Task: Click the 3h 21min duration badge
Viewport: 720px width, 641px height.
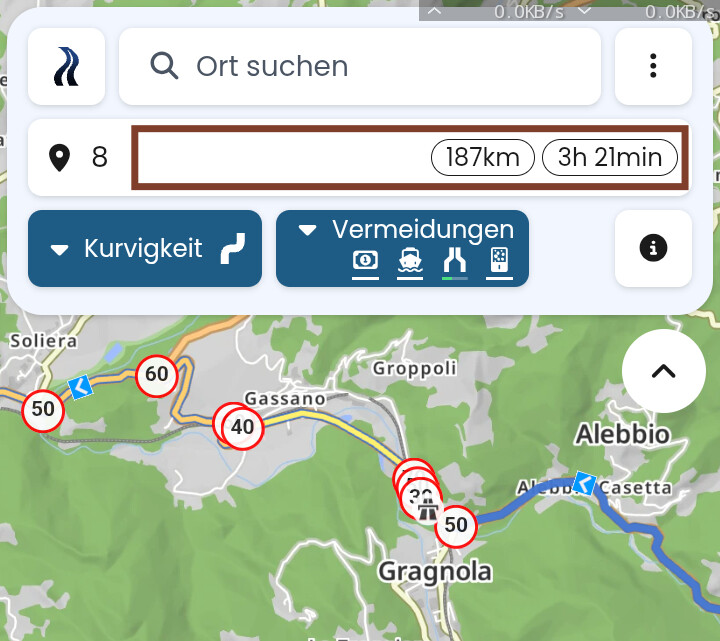Action: click(x=610, y=157)
